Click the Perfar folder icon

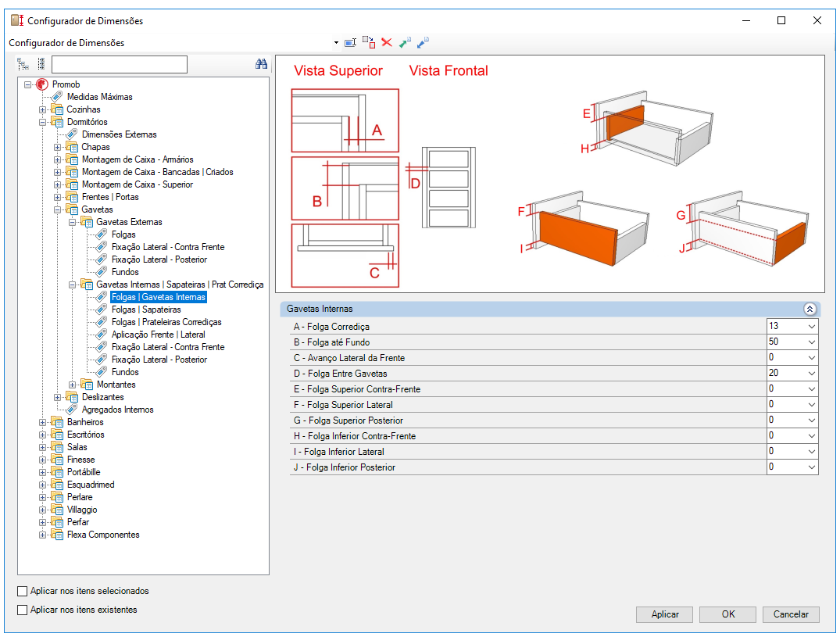tap(57, 522)
